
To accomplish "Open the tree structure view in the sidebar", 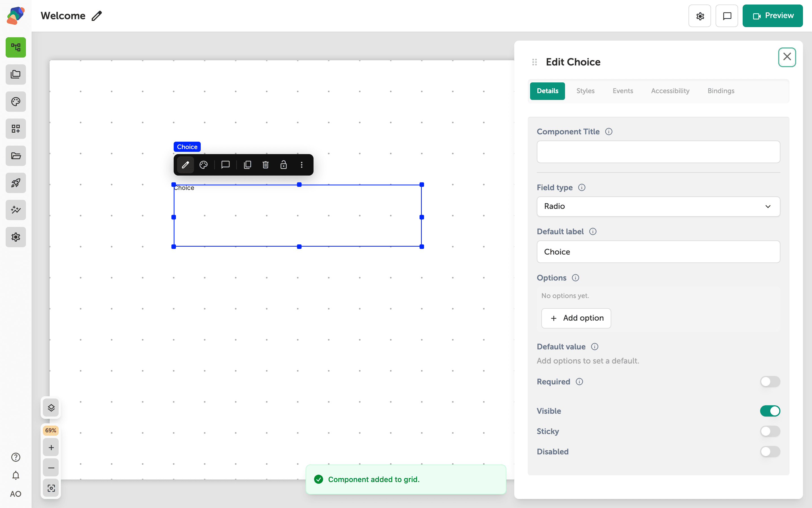I will (16, 47).
